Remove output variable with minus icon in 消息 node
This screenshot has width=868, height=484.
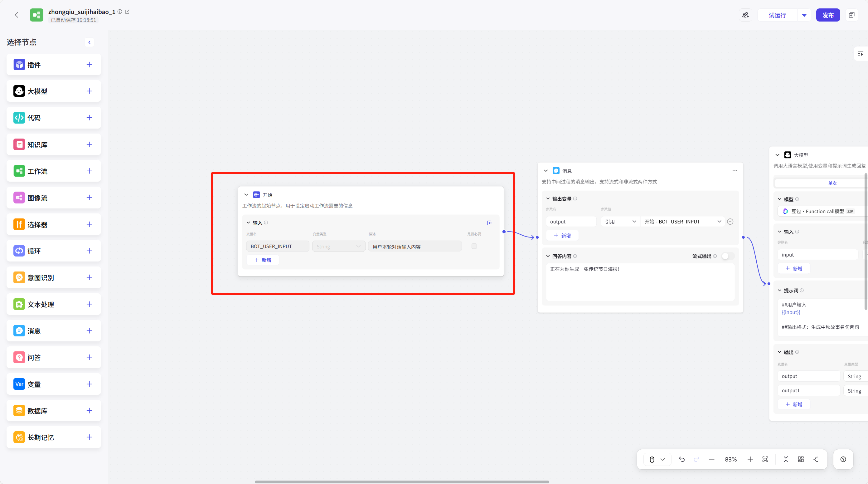pos(730,222)
